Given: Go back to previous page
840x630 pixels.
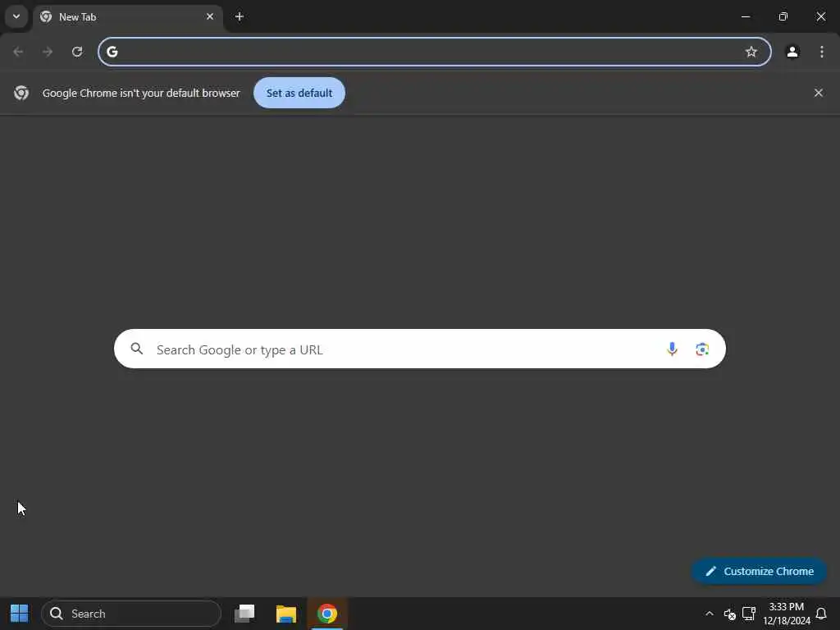Looking at the screenshot, I should click(18, 52).
